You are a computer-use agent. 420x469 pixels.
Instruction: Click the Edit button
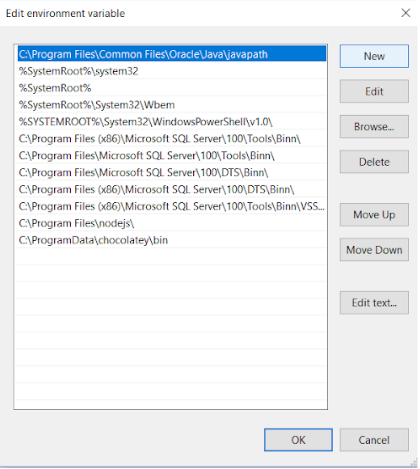click(x=374, y=91)
